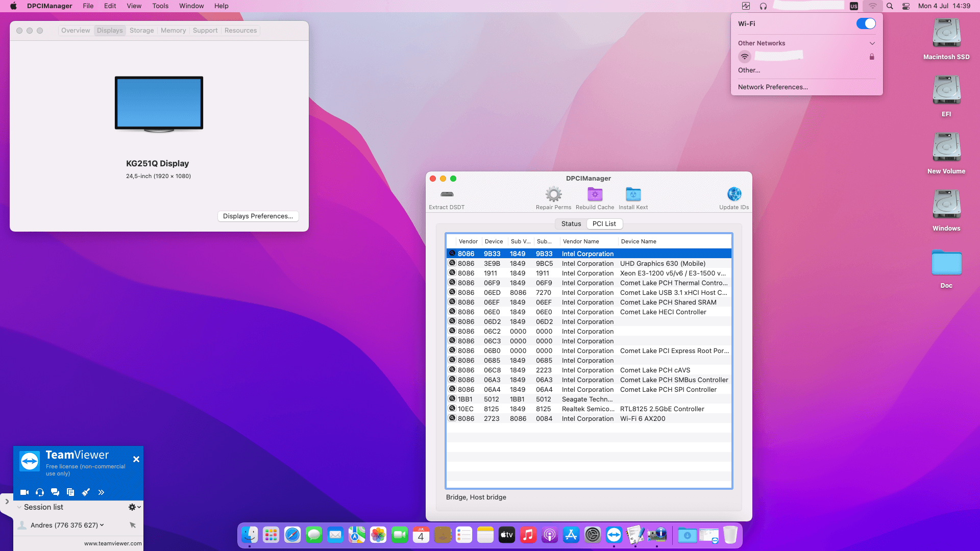The width and height of the screenshot is (980, 551).
Task: Sort by the Device Name column header
Action: point(675,241)
